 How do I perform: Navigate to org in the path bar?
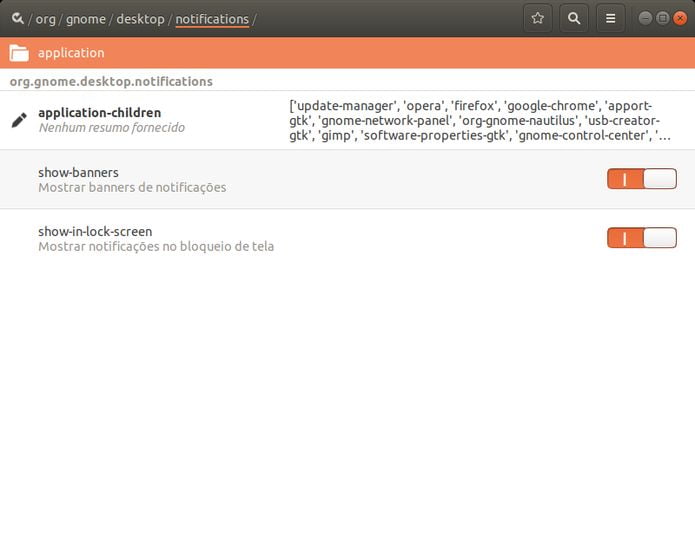coord(45,19)
